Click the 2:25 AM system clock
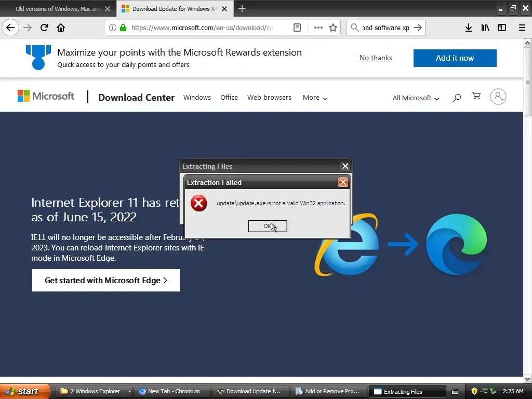 click(513, 391)
